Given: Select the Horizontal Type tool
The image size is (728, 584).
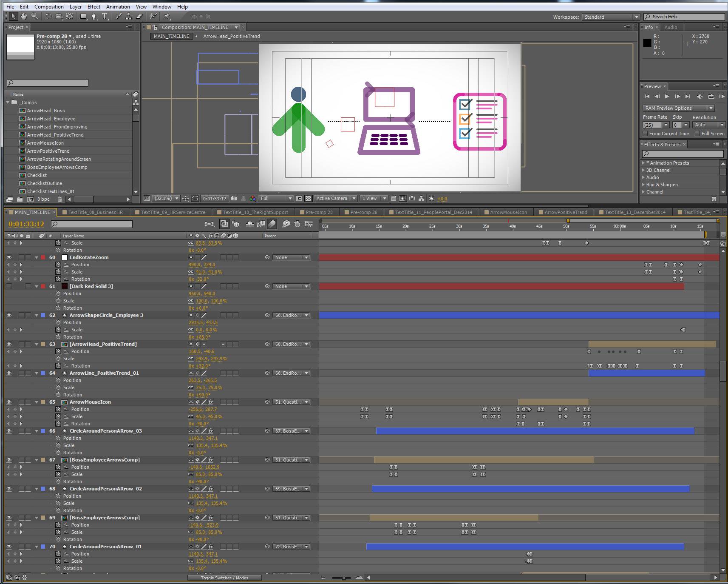Looking at the screenshot, I should click(105, 17).
